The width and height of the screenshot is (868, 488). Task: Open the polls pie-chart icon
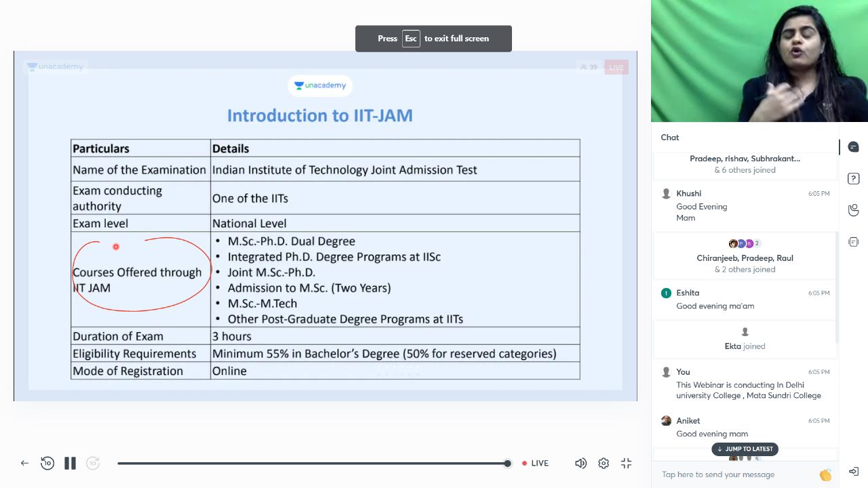click(x=853, y=210)
